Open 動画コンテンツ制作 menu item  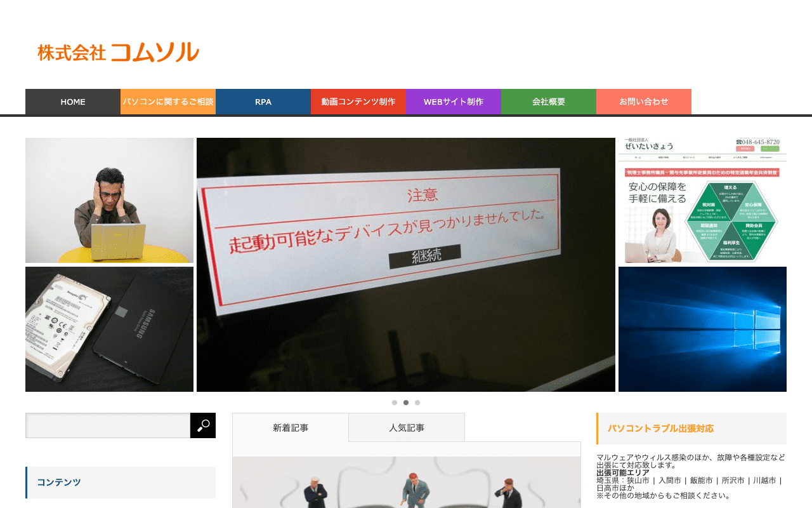coord(358,102)
